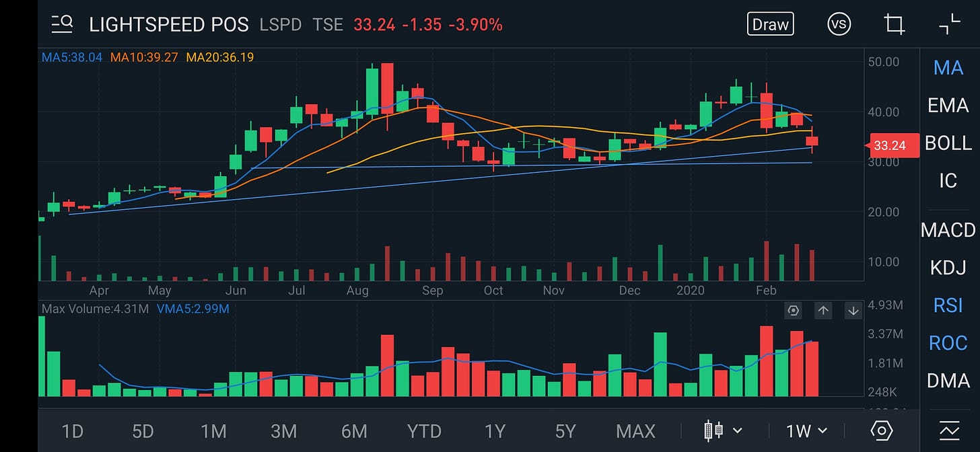Tap the 33.24 current price marker
Image resolution: width=980 pixels, height=452 pixels.
(893, 145)
